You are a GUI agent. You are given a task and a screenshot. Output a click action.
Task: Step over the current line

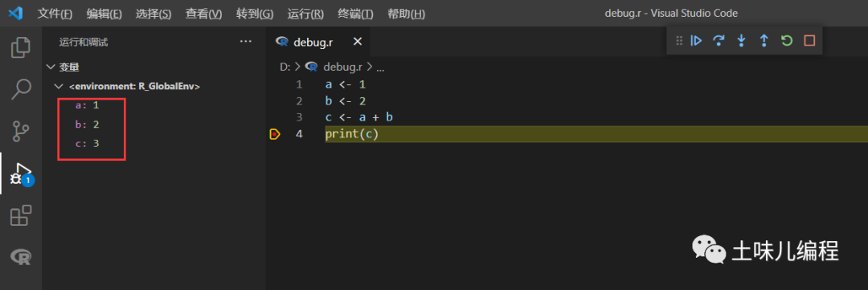click(719, 40)
